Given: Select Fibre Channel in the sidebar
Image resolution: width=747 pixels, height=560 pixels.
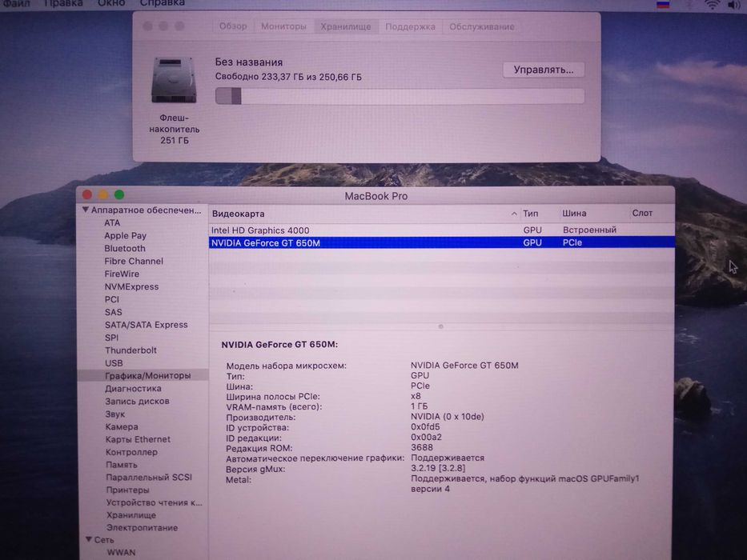Looking at the screenshot, I should (x=134, y=261).
